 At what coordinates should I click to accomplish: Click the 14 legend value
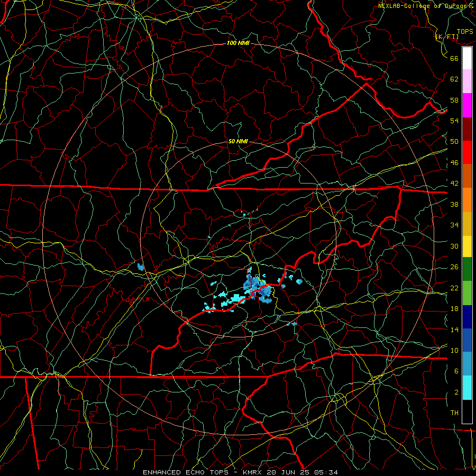point(454,329)
